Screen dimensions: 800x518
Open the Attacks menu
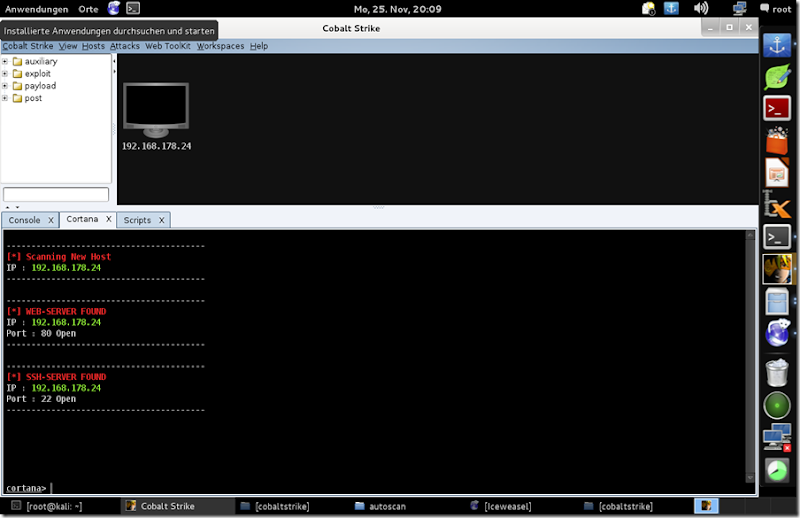(125, 46)
